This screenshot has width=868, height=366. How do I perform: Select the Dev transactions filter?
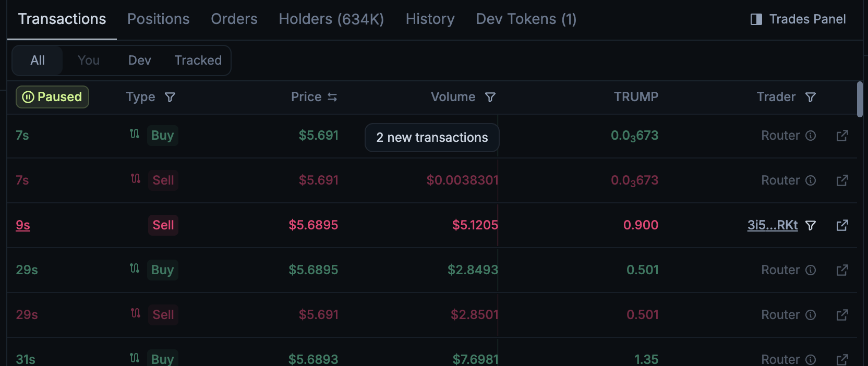[x=140, y=60]
